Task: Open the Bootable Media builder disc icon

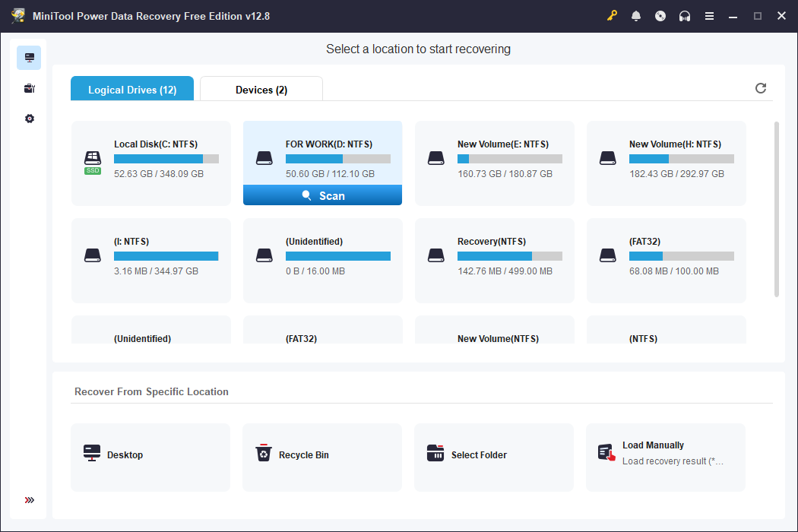Action: (660, 15)
